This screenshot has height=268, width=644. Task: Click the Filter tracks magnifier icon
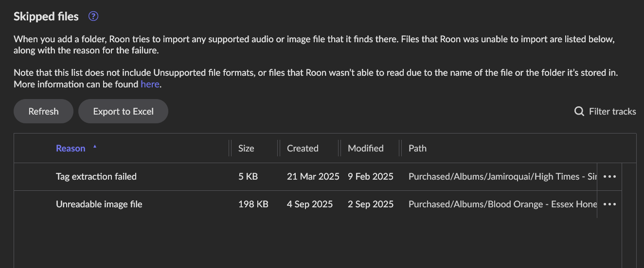click(x=579, y=112)
